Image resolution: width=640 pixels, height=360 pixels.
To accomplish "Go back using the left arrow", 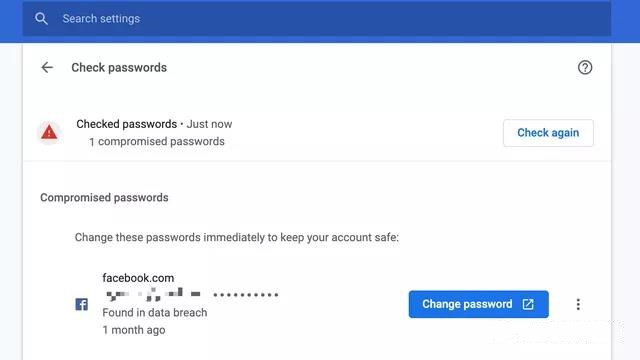I will click(x=47, y=67).
